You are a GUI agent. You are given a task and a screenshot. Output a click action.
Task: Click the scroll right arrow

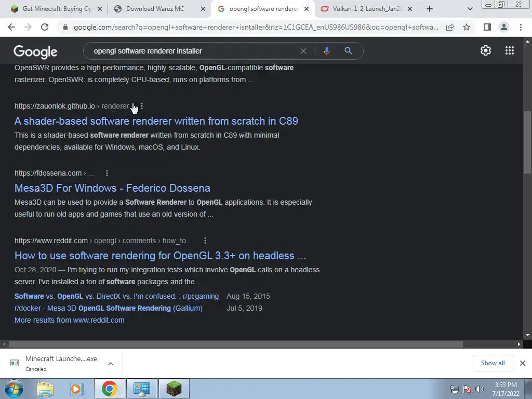(519, 344)
